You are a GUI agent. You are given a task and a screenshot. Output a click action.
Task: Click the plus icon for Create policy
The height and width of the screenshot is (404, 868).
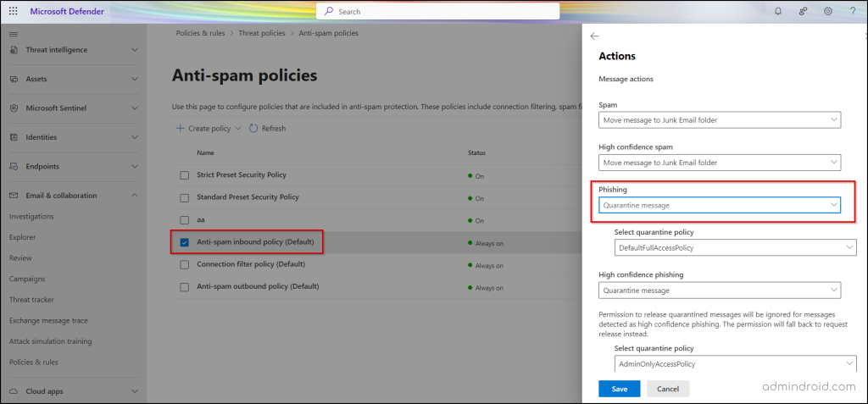coord(180,129)
